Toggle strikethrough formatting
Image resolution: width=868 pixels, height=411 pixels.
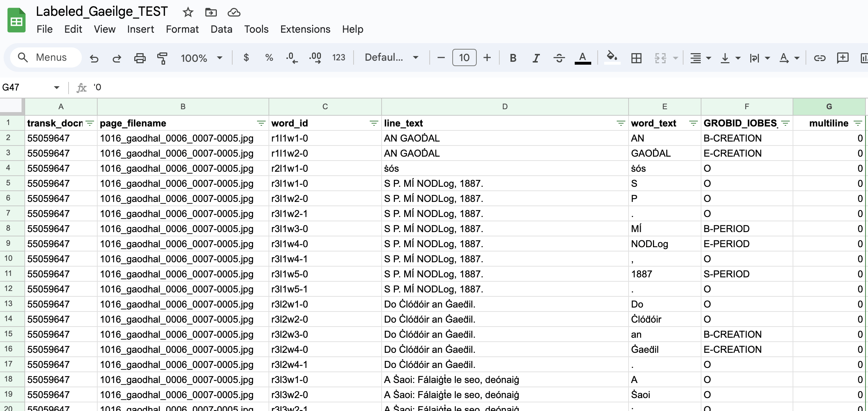point(559,58)
